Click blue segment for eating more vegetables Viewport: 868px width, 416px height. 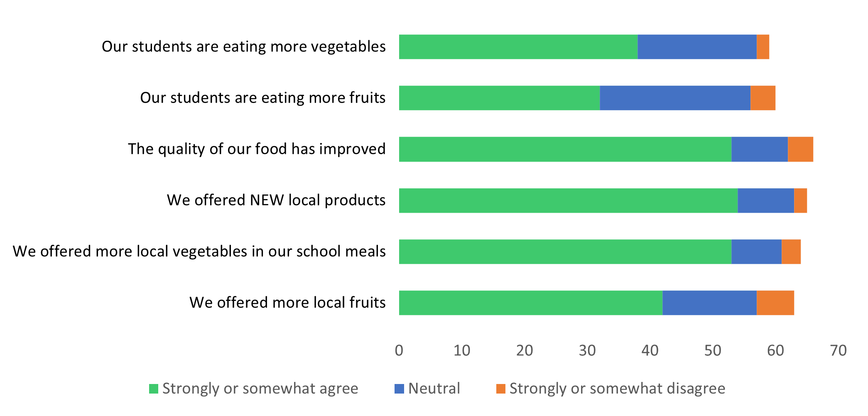tap(697, 47)
